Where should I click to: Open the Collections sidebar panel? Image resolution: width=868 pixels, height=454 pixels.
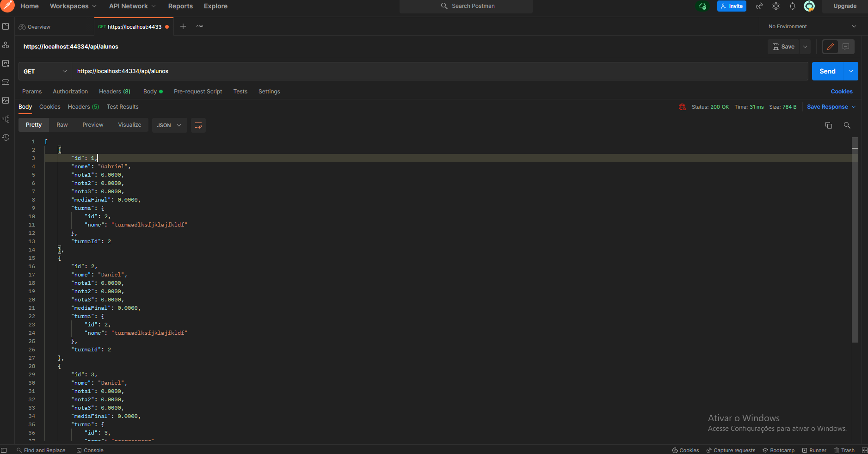pyautogui.click(x=6, y=27)
